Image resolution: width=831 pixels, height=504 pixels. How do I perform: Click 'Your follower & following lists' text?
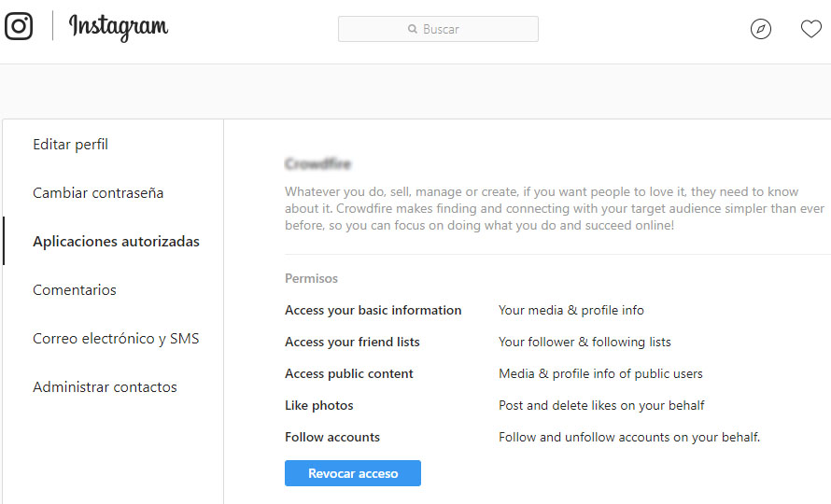tap(585, 342)
